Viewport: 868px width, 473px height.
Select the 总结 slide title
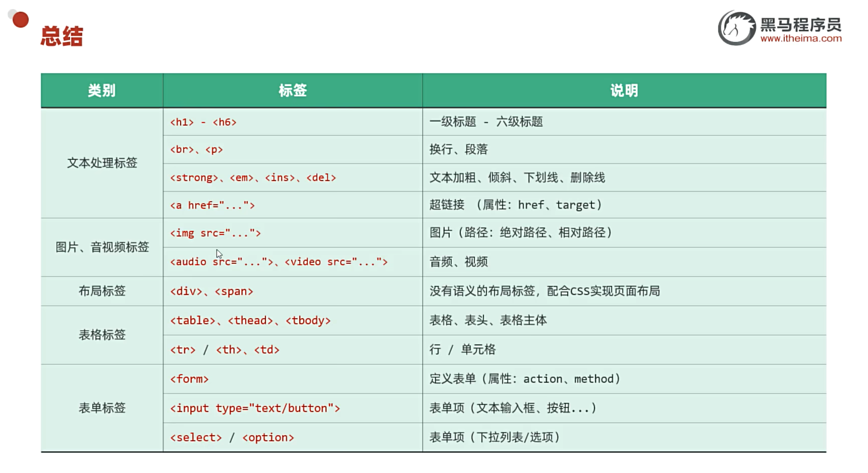tap(62, 36)
